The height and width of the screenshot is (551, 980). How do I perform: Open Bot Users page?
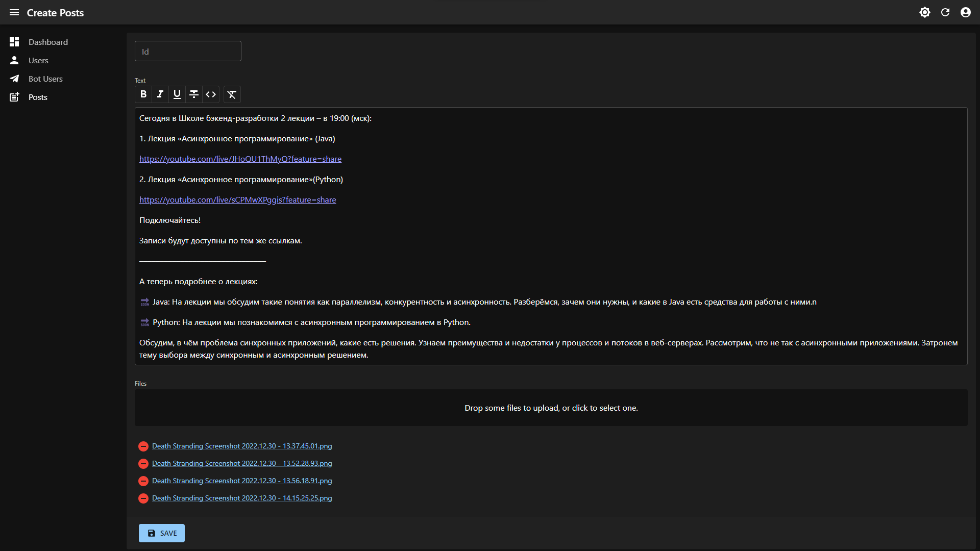pyautogui.click(x=45, y=79)
